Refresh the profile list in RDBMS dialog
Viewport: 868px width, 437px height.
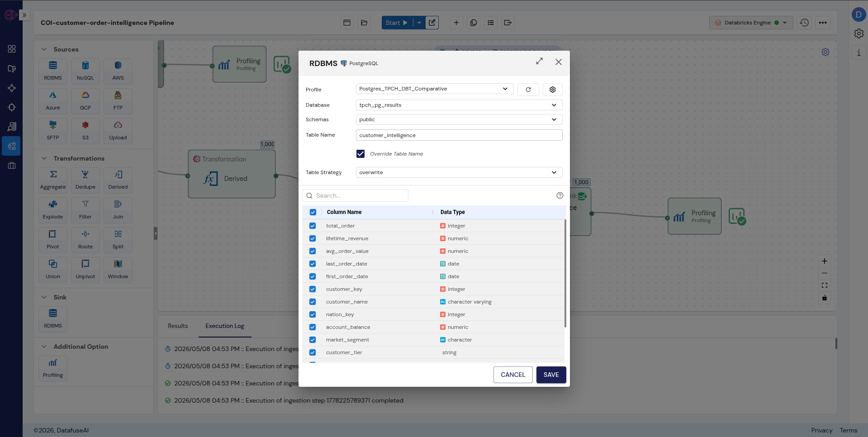(528, 90)
